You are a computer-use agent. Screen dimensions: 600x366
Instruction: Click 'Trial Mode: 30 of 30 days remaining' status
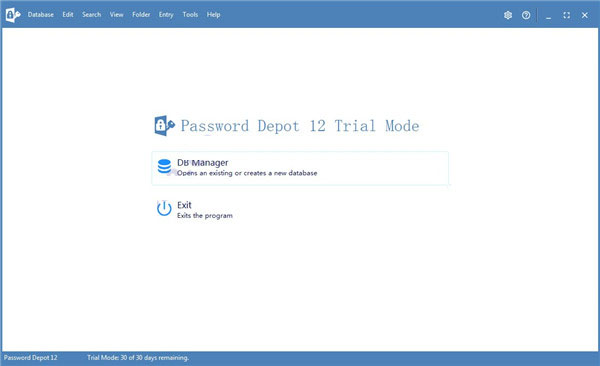coord(138,358)
